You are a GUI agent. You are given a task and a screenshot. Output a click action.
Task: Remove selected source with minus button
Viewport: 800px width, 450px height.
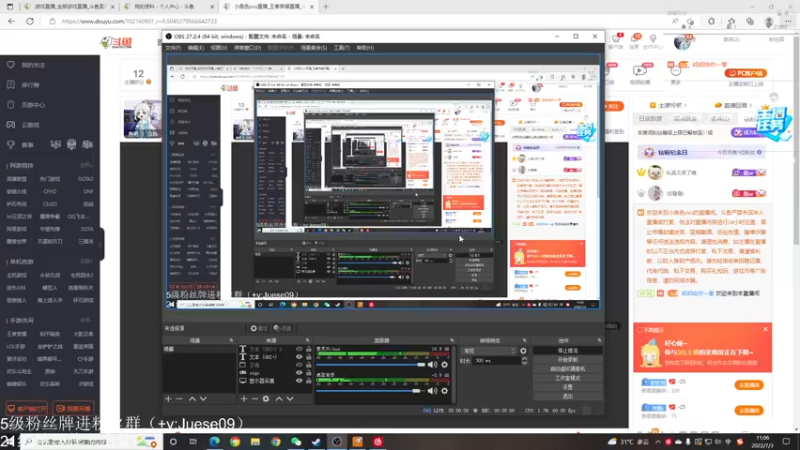click(x=255, y=398)
